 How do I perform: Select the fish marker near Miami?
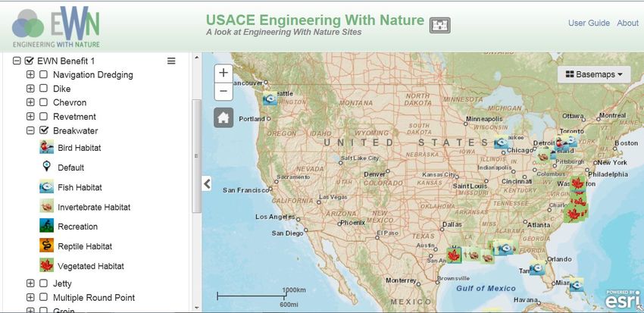(x=577, y=284)
